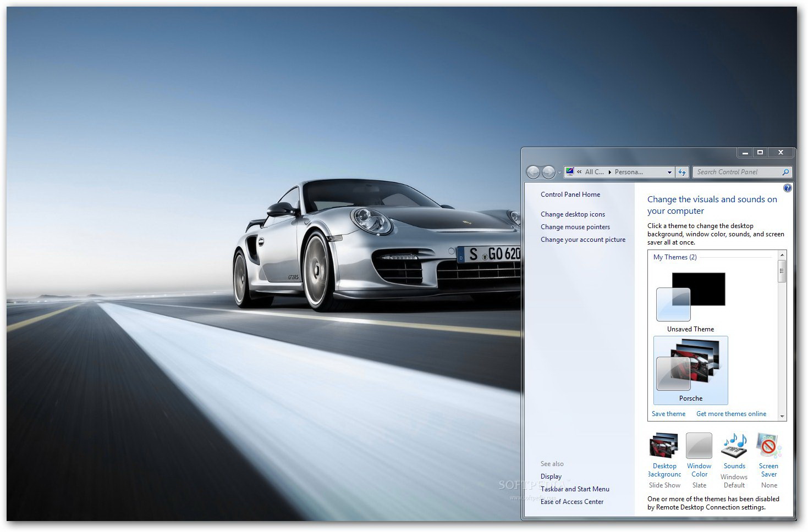The height and width of the screenshot is (532, 808).
Task: Click the blue Help question mark icon
Action: [787, 189]
